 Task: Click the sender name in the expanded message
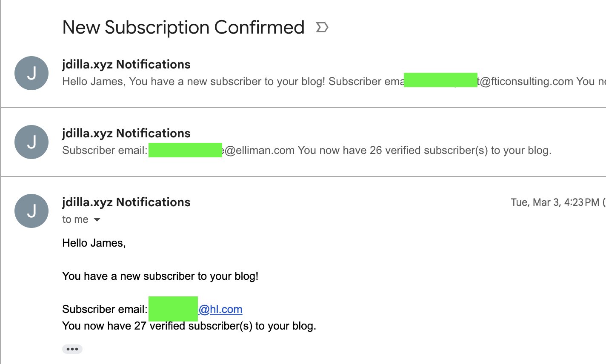click(126, 202)
